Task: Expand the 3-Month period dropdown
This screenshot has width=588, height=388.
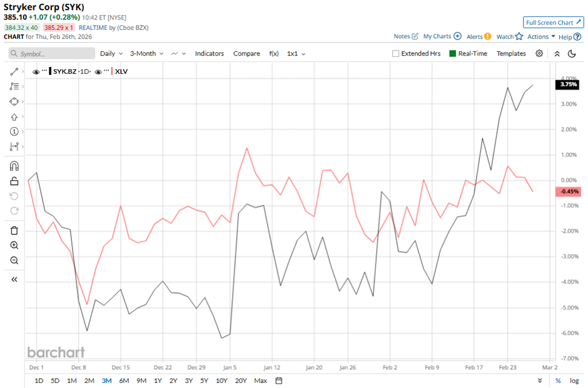Action: point(146,54)
